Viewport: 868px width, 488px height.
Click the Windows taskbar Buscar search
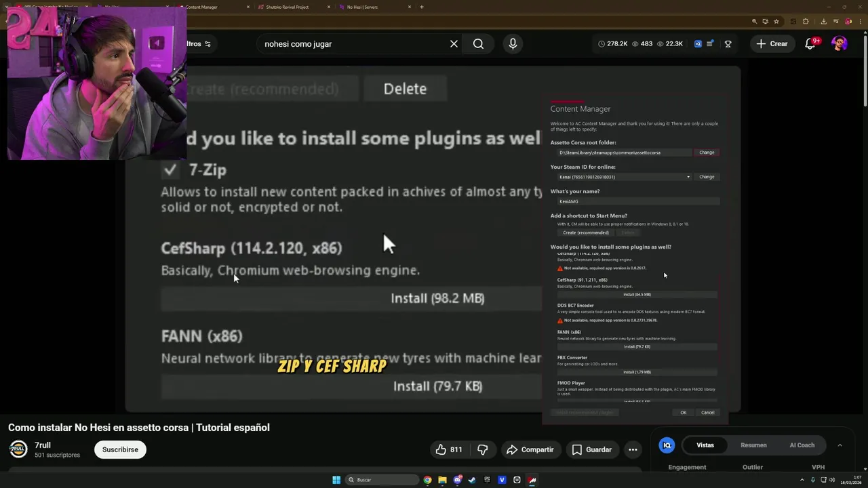[x=383, y=480]
